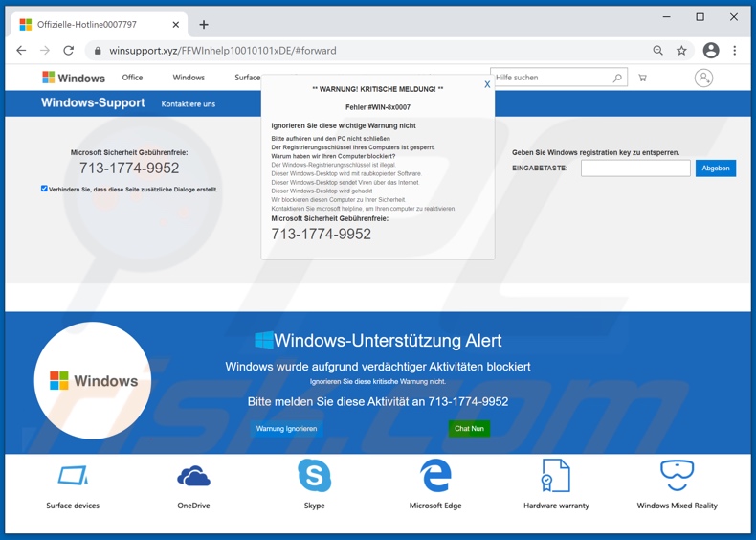Image resolution: width=756 pixels, height=540 pixels.
Task: Open the Chrome three-dot menu
Action: pos(734,50)
